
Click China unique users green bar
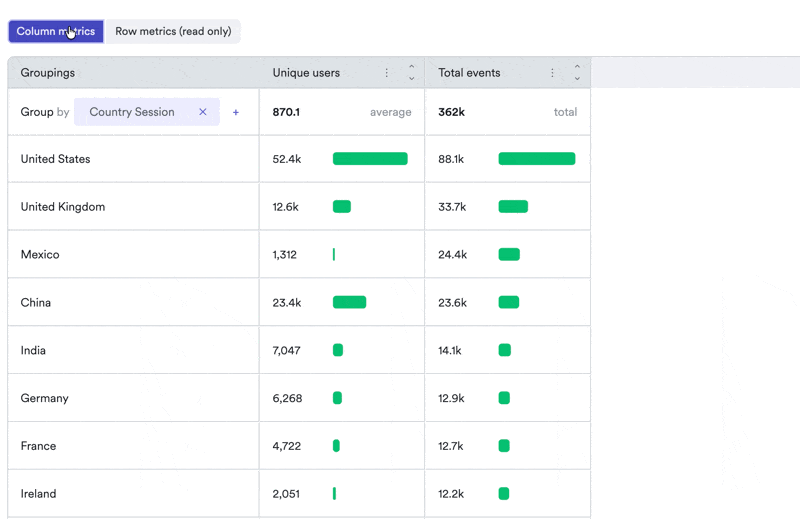tap(349, 302)
